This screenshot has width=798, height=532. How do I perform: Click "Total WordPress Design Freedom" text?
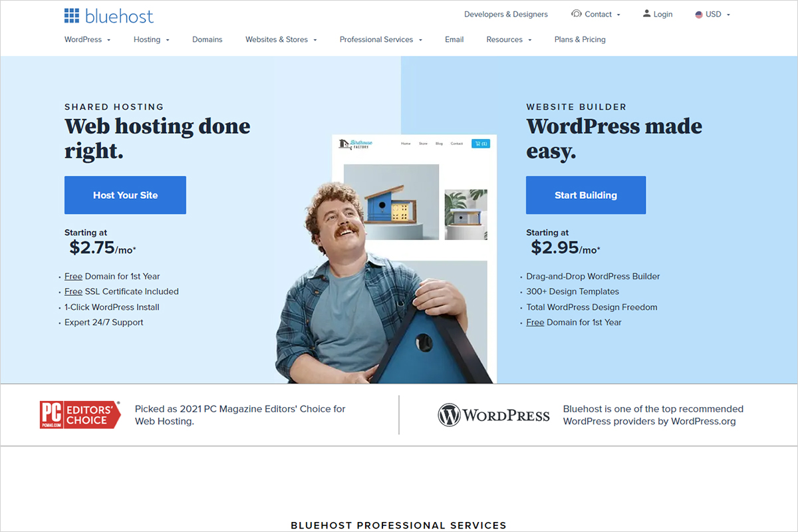pyautogui.click(x=592, y=307)
